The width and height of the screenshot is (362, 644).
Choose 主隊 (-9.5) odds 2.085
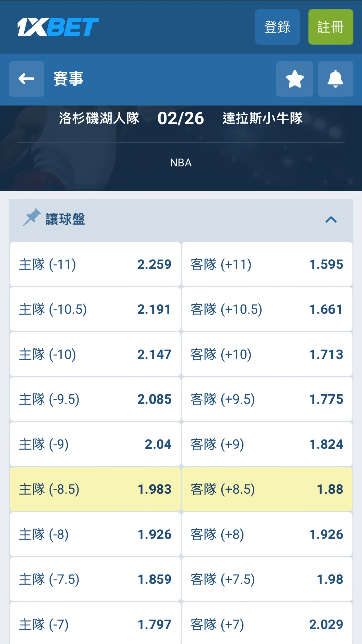coord(95,399)
